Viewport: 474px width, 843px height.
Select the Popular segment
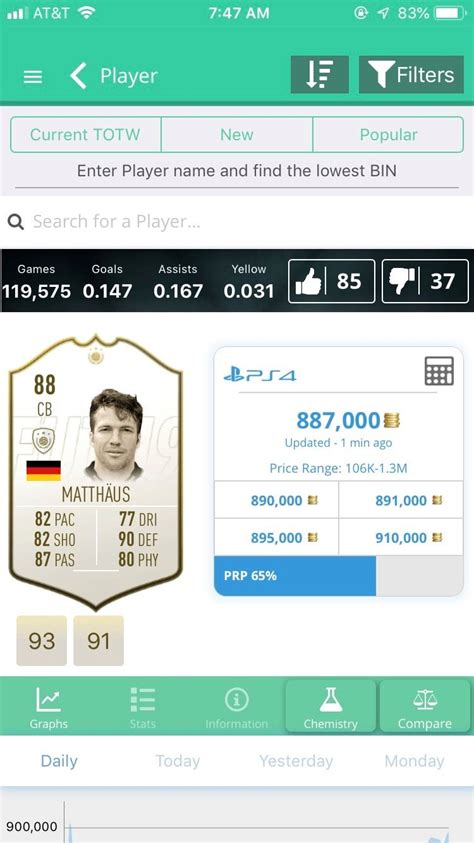pyautogui.click(x=388, y=135)
